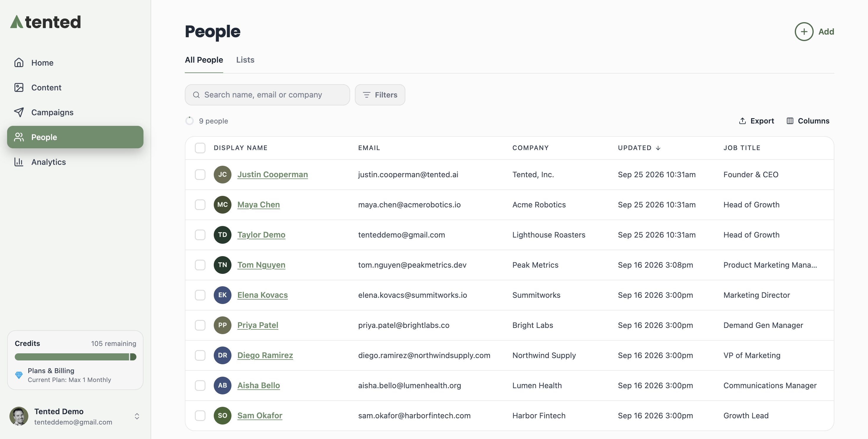
Task: Click the Home house icon in sidebar
Action: 19,62
